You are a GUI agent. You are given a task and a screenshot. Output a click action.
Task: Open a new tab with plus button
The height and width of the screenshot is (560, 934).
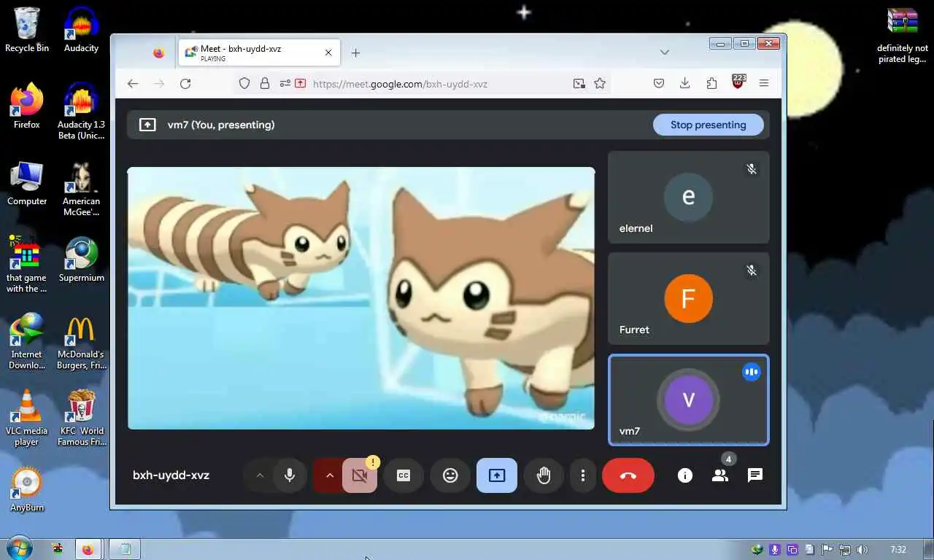click(355, 53)
